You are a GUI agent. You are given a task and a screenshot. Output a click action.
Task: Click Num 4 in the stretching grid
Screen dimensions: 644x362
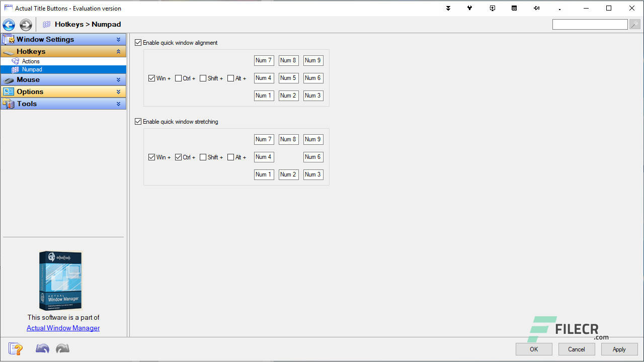click(x=264, y=157)
